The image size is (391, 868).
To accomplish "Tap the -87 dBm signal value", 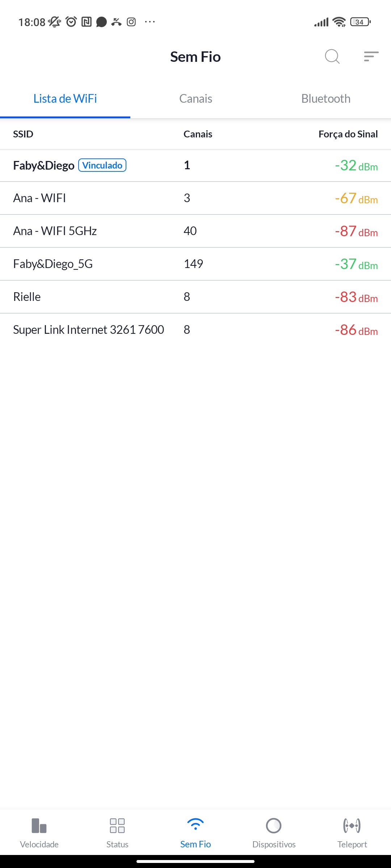I will pos(356,231).
